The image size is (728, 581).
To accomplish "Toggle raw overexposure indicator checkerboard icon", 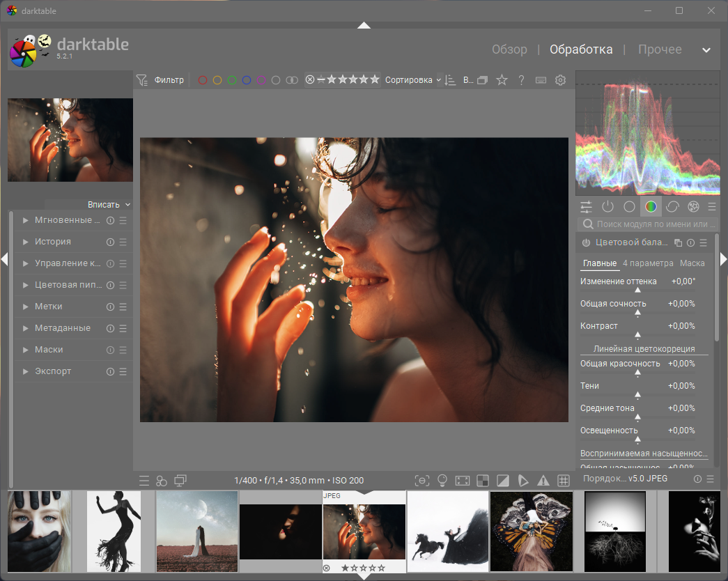I will [x=482, y=480].
